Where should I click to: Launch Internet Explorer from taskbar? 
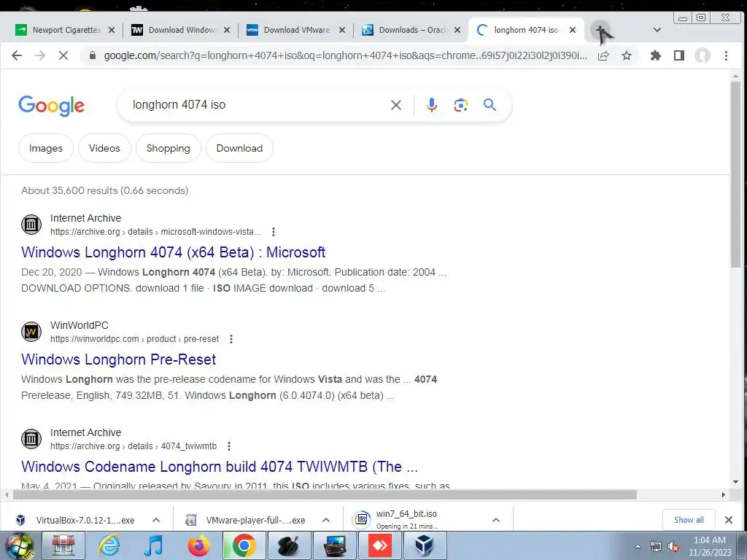109,545
